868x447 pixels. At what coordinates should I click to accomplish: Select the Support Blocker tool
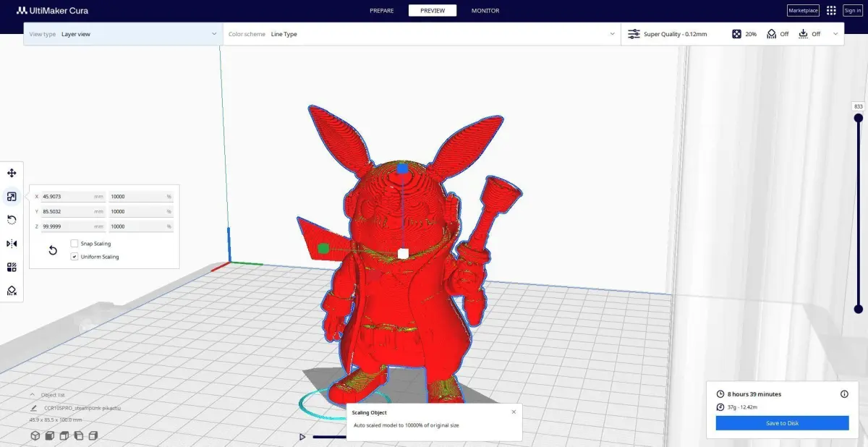12,291
